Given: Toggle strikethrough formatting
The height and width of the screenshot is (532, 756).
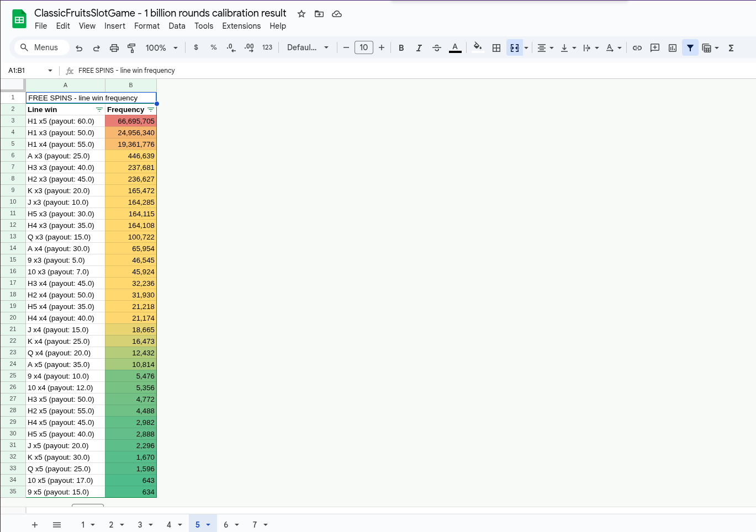Looking at the screenshot, I should coord(437,48).
